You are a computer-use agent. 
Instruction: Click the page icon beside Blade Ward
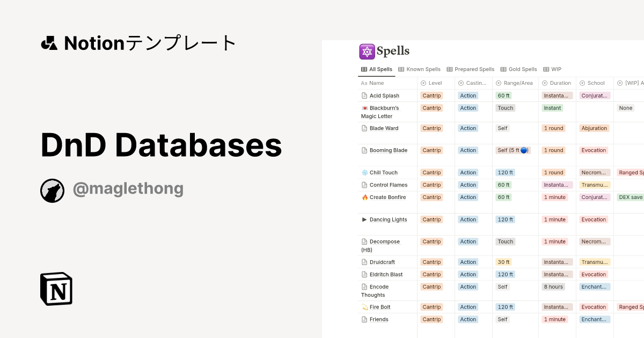tap(364, 128)
